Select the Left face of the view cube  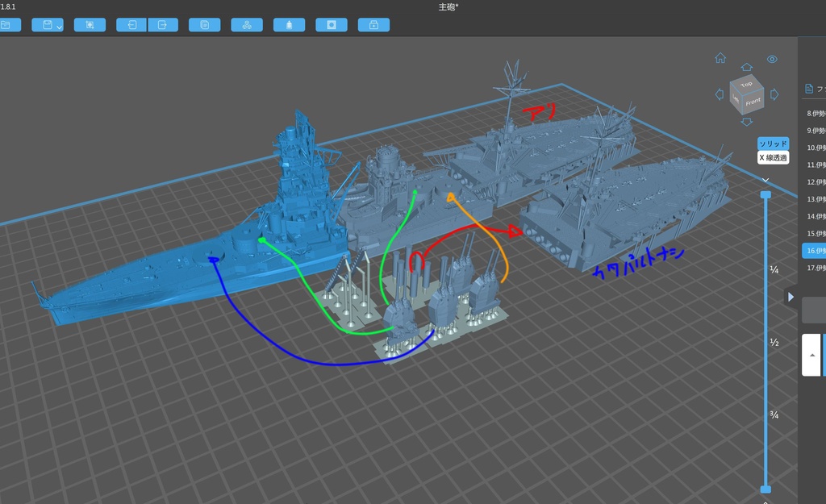736,98
